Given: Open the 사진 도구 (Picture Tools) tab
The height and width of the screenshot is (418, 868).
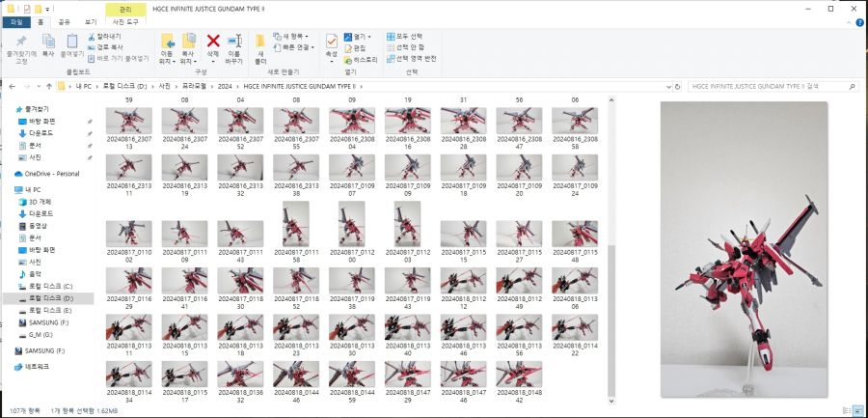Looking at the screenshot, I should click(x=125, y=22).
